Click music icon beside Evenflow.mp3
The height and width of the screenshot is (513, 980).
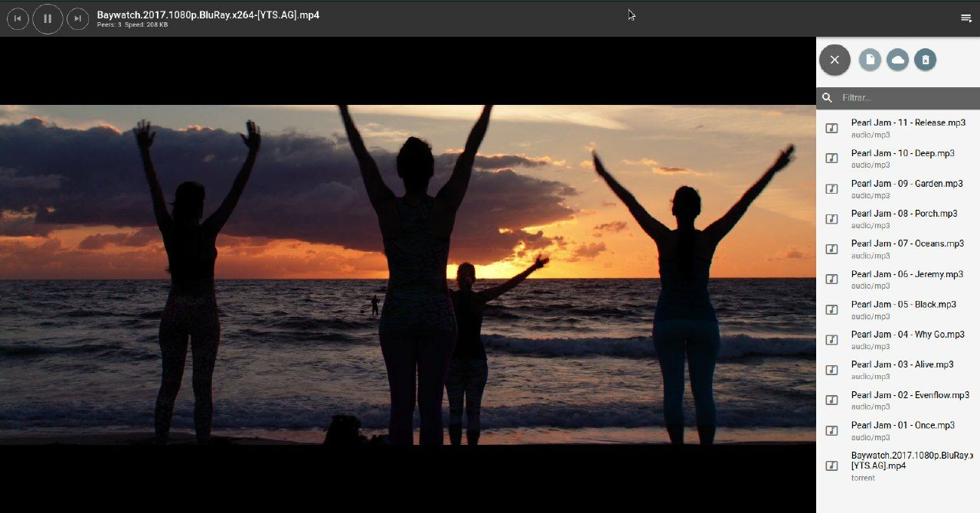pos(831,400)
